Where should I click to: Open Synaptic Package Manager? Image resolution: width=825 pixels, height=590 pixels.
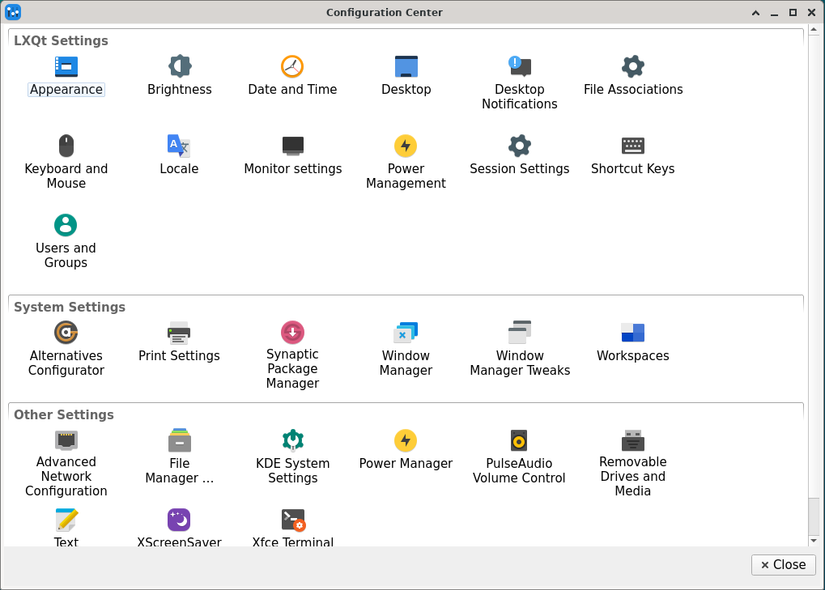(292, 333)
